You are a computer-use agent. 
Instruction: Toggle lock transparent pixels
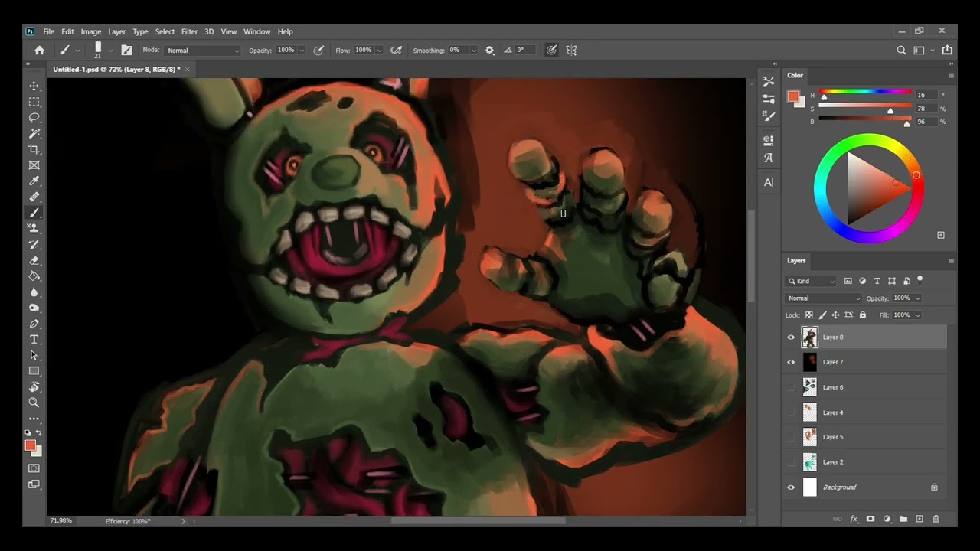(809, 315)
